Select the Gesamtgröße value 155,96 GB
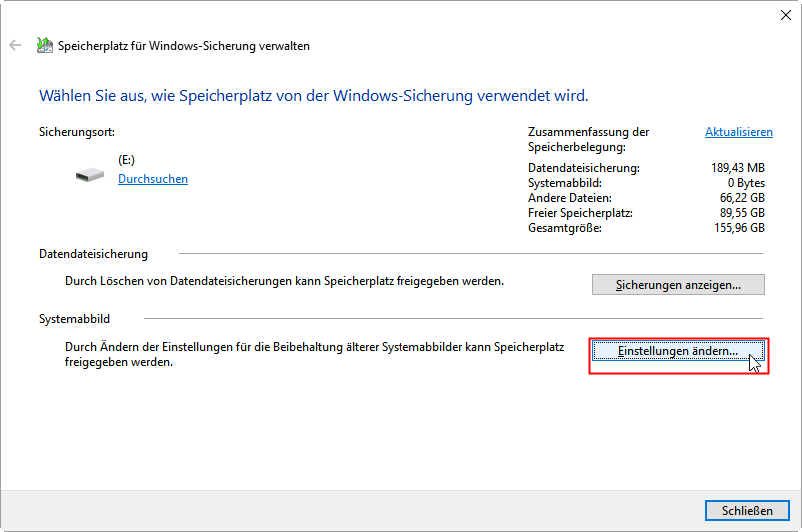The image size is (802, 532). tap(740, 228)
